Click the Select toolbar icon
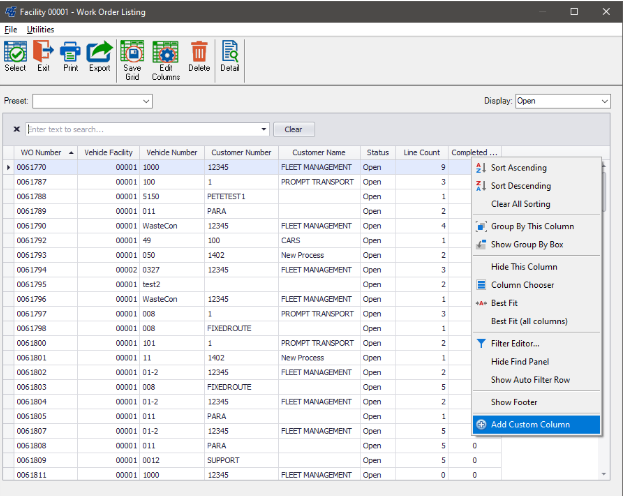This screenshot has height=496, width=623. pyautogui.click(x=15, y=57)
